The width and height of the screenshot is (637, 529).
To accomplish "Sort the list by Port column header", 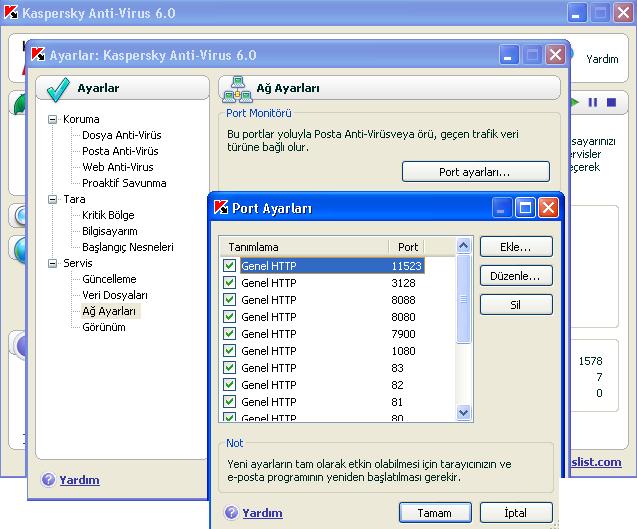I will pyautogui.click(x=408, y=246).
